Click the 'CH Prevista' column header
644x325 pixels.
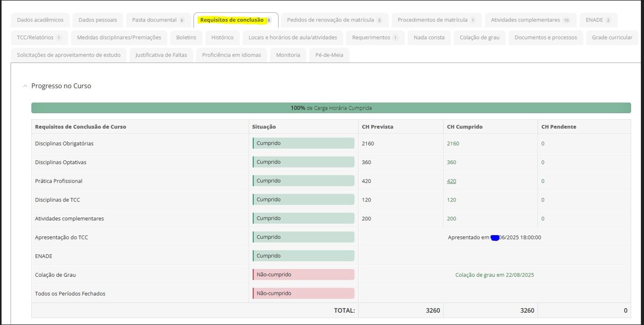378,127
